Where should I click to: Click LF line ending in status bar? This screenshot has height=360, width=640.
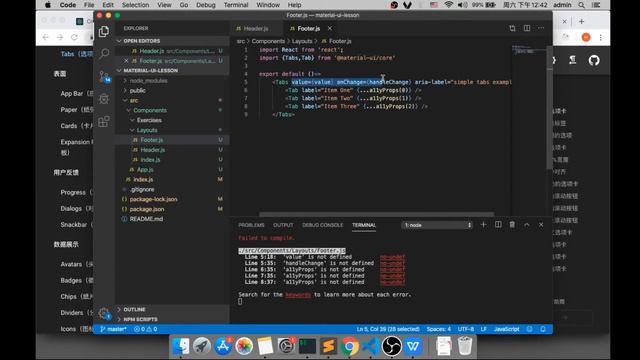coord(484,329)
